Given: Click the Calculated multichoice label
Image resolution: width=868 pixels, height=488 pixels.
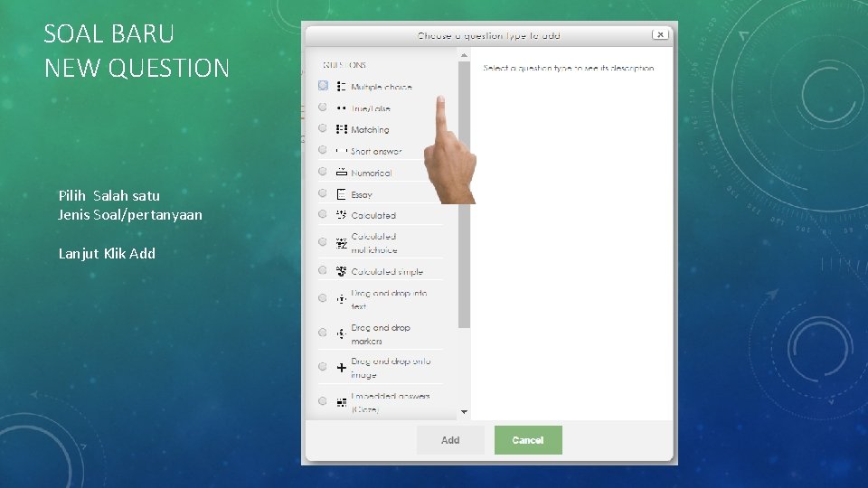Looking at the screenshot, I should [374, 243].
